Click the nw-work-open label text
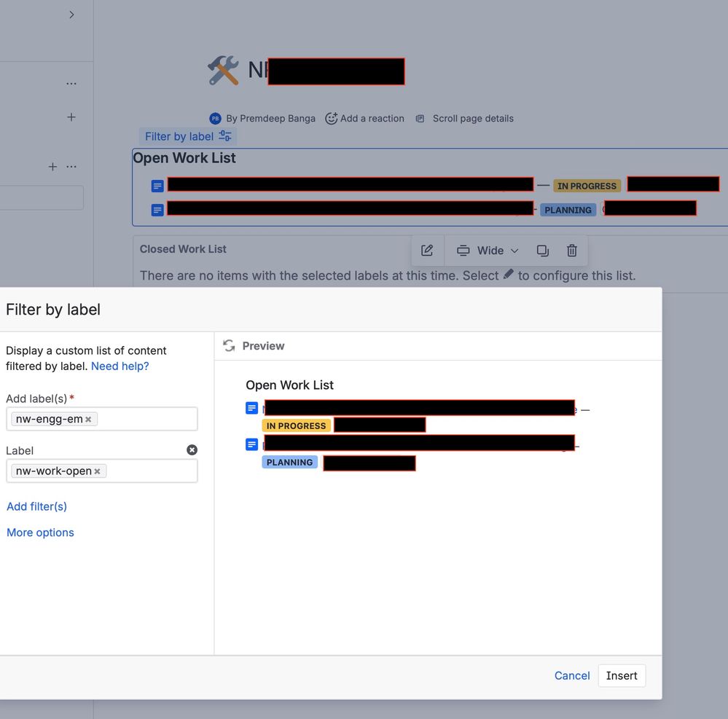Viewport: 728px width, 719px height. (x=54, y=471)
